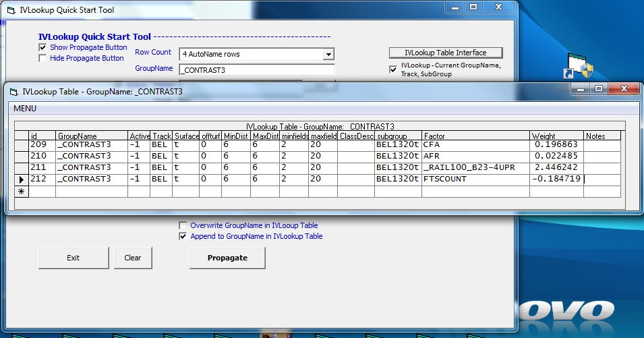This screenshot has width=644, height=338.
Task: Click the empty Notes cell in row 209
Action: coord(602,145)
